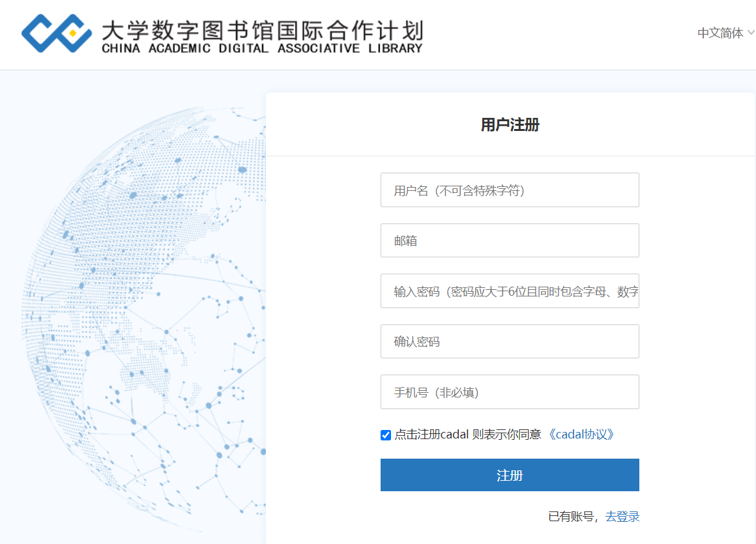Follow the 去登录 login link
The image size is (756, 544).
622,517
